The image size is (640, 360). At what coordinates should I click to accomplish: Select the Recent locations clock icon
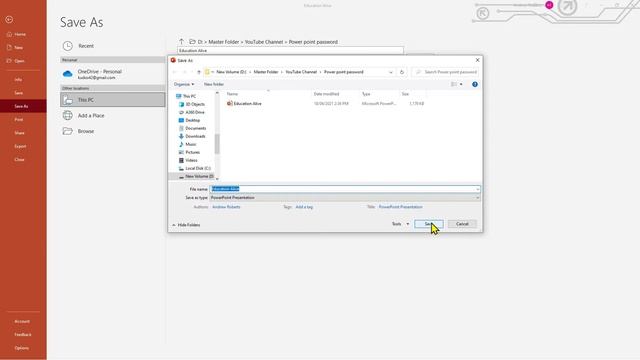pos(68,46)
